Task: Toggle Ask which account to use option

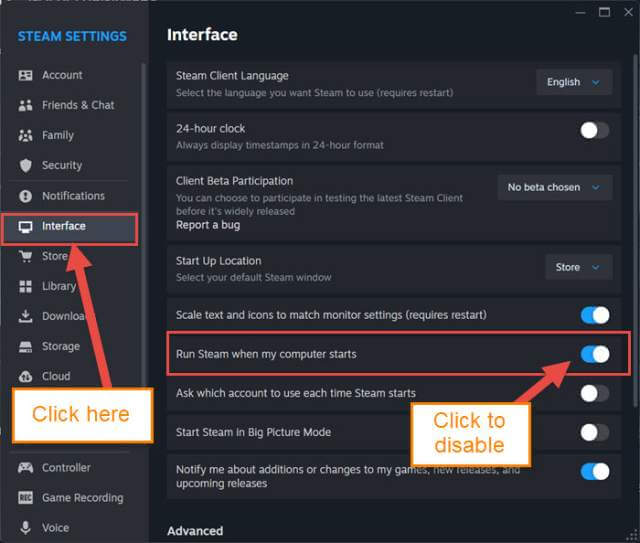Action: pos(595,394)
